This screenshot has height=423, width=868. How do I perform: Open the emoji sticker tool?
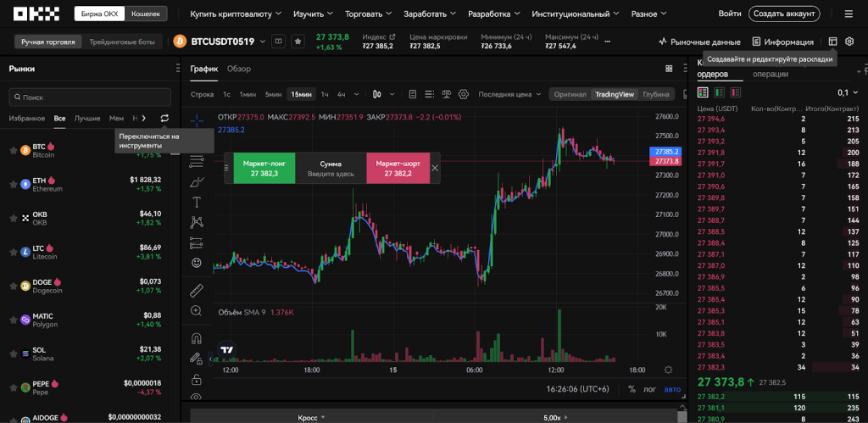197,263
